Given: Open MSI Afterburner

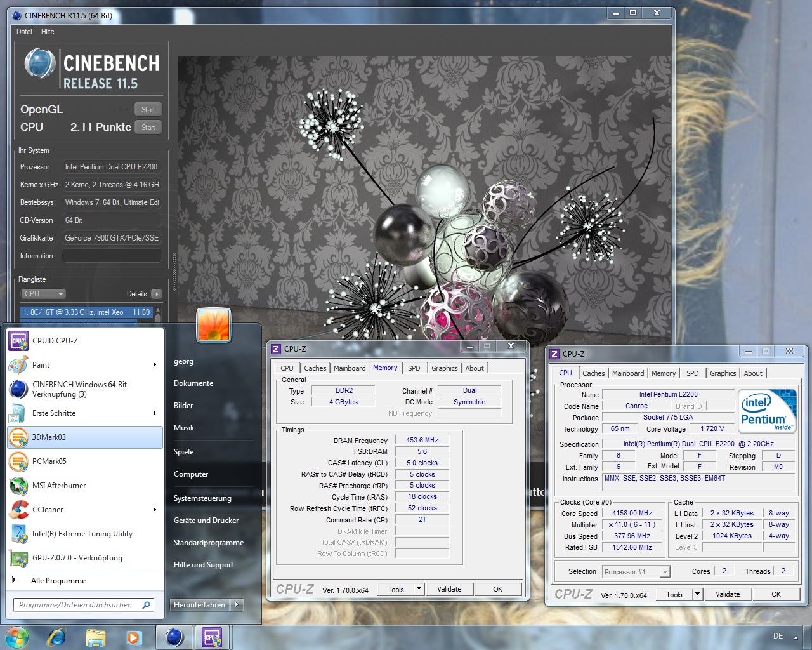Looking at the screenshot, I should click(85, 486).
